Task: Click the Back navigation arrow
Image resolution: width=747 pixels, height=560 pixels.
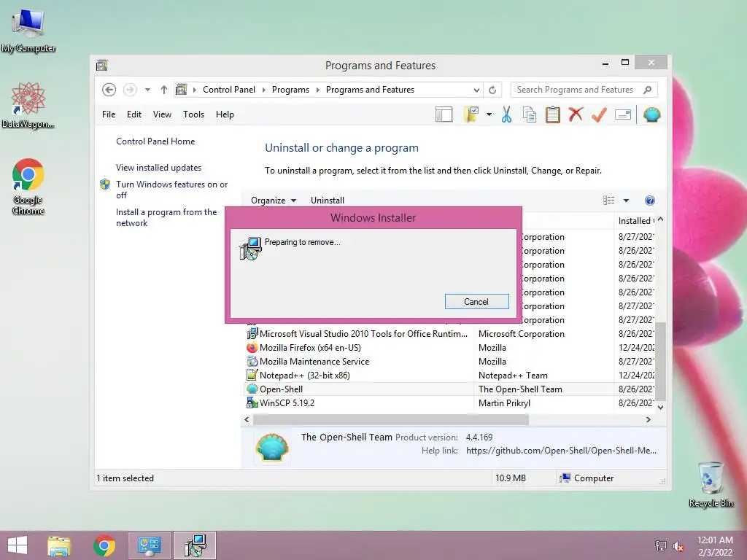Action: (x=109, y=90)
